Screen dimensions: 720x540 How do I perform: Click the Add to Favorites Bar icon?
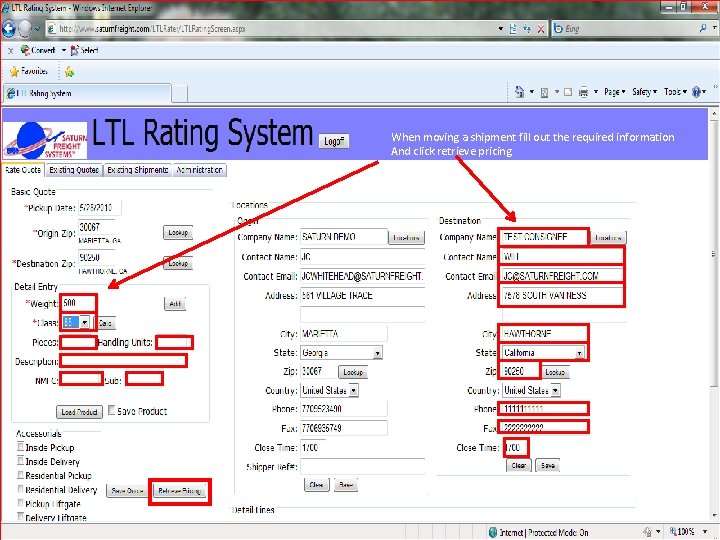click(69, 72)
